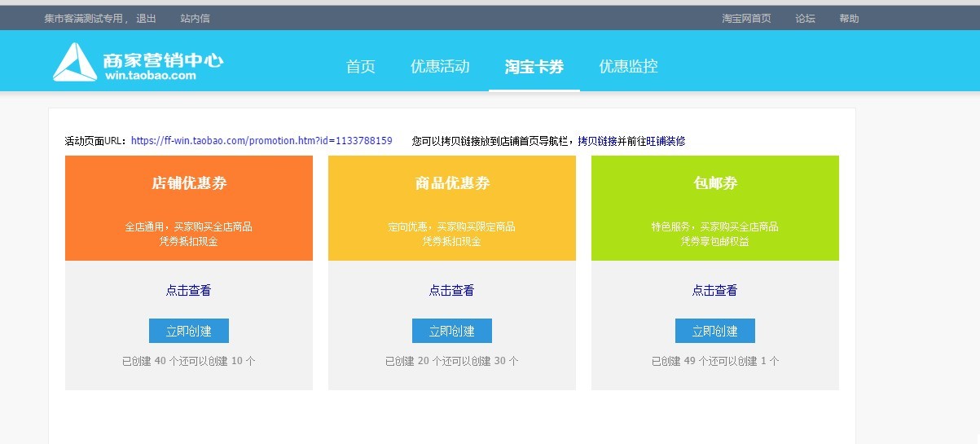Open 站内信 messages link
Image resolution: width=980 pixels, height=444 pixels.
pos(195,18)
